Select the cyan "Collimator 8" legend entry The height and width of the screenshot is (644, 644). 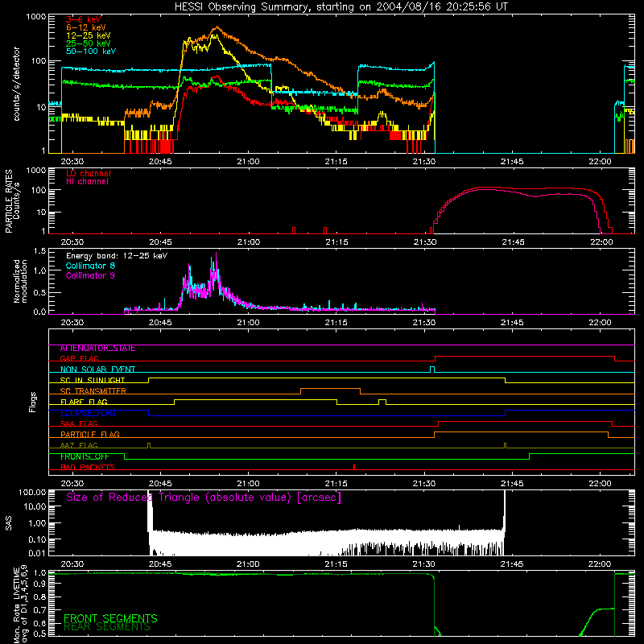[90, 266]
